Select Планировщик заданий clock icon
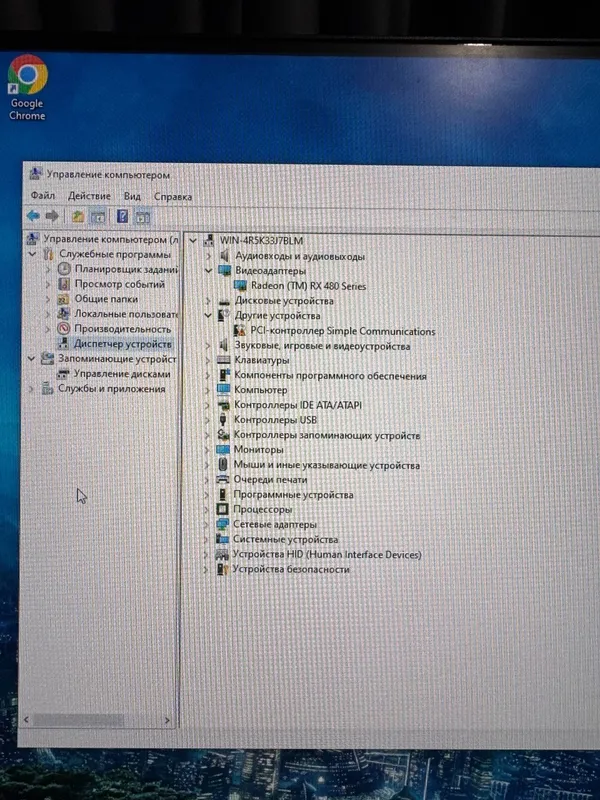This screenshot has height=800, width=600. tap(64, 268)
